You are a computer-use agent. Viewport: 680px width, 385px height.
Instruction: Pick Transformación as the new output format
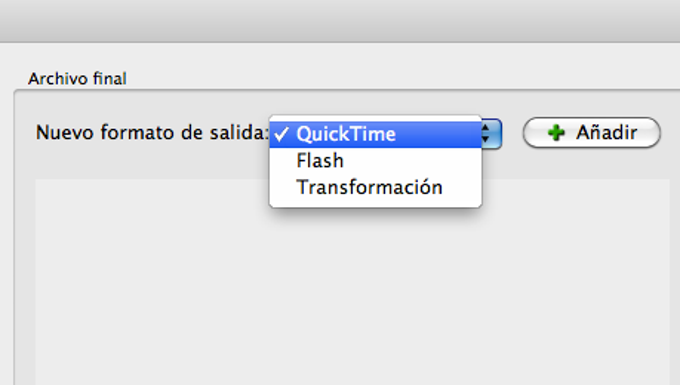(x=376, y=187)
